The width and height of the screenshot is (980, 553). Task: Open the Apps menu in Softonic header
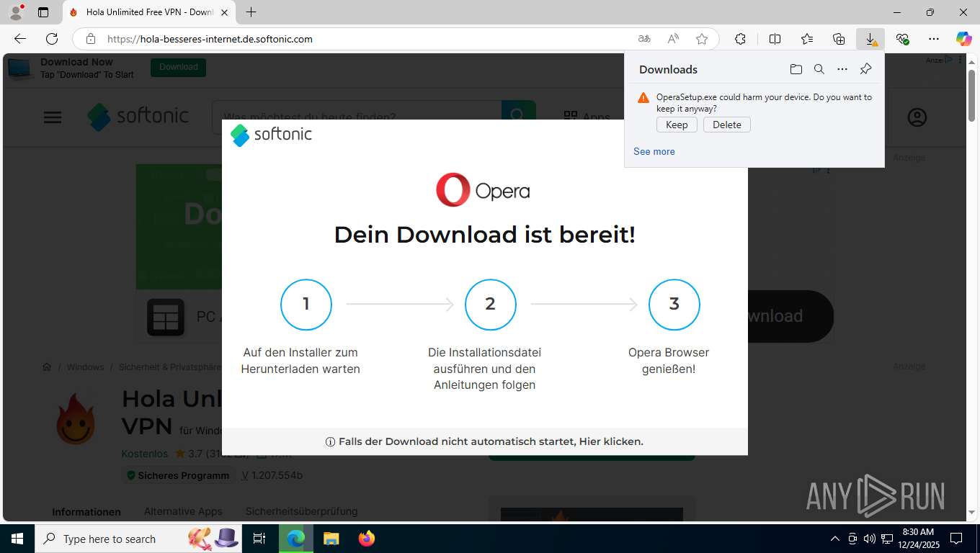[587, 117]
